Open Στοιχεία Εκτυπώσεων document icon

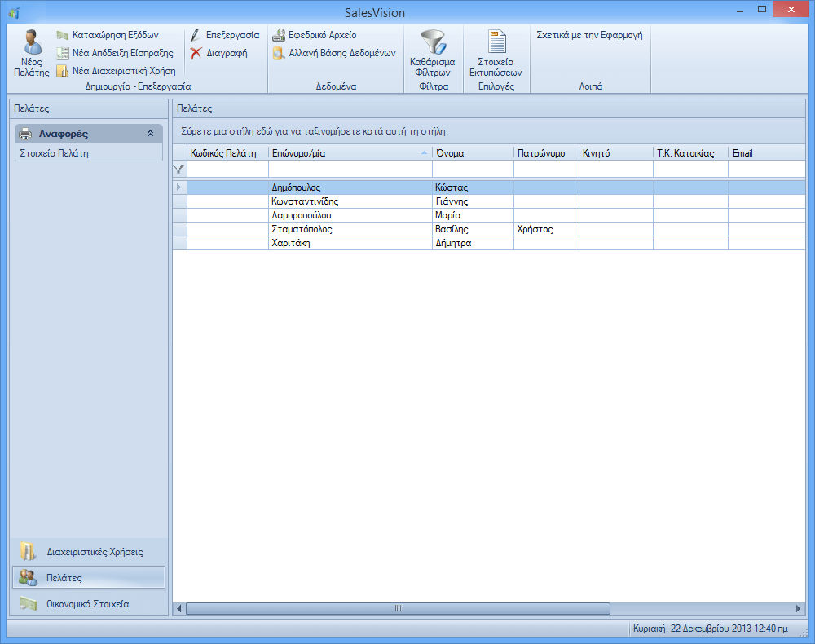pos(497,42)
